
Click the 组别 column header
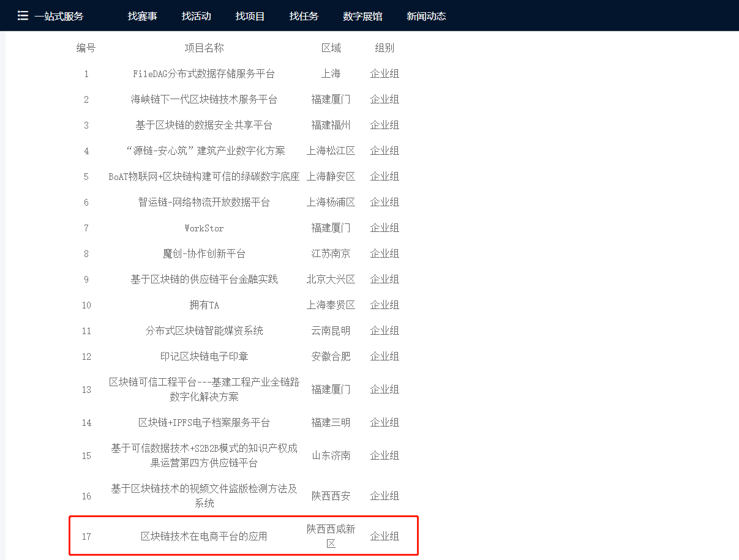385,48
